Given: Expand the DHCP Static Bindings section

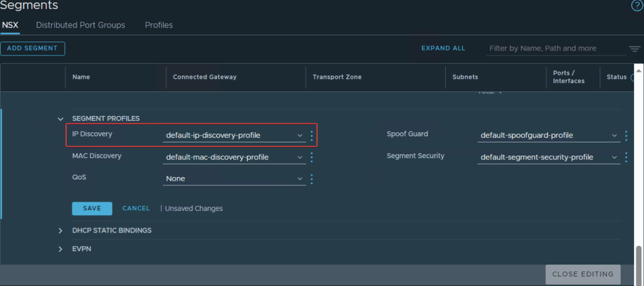Looking at the screenshot, I should 60,231.
